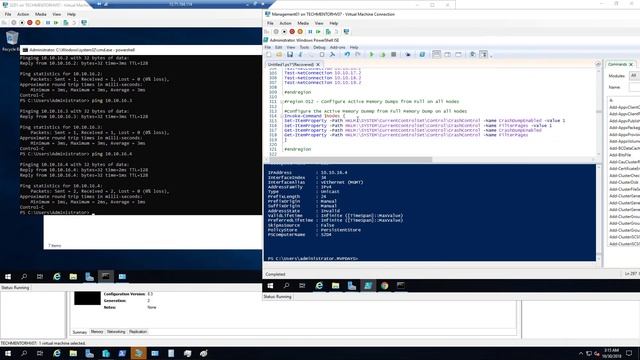Open host Action Center notification icon
The width and height of the screenshot is (640, 360).
[x=629, y=353]
